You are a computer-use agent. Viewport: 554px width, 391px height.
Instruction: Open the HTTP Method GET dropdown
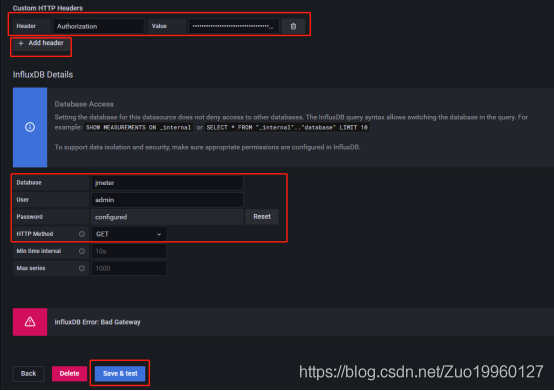tap(129, 234)
